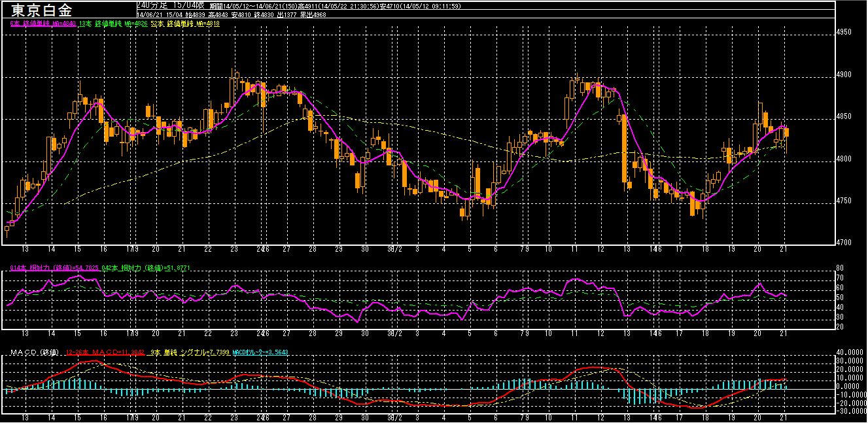
Task: Select the red 12-26本 MACD=11.3042 legend
Action: pyautogui.click(x=106, y=352)
